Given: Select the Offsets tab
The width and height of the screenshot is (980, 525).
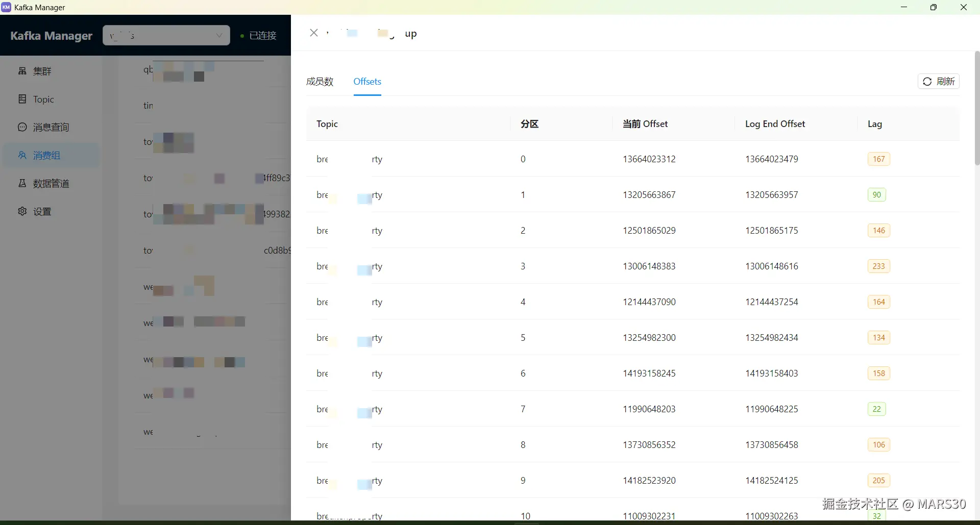Looking at the screenshot, I should [x=367, y=82].
